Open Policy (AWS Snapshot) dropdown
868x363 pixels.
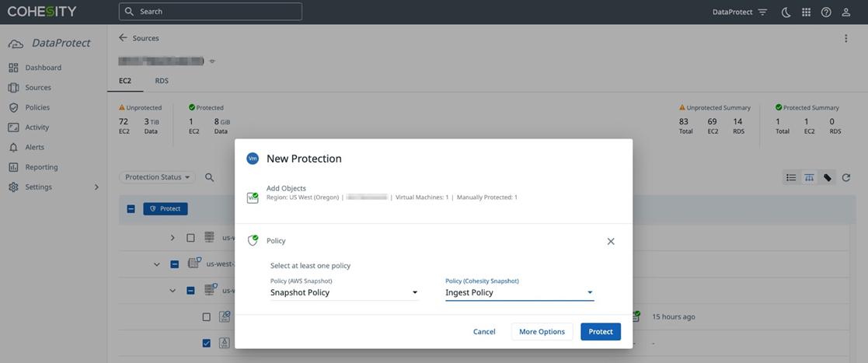[344, 292]
